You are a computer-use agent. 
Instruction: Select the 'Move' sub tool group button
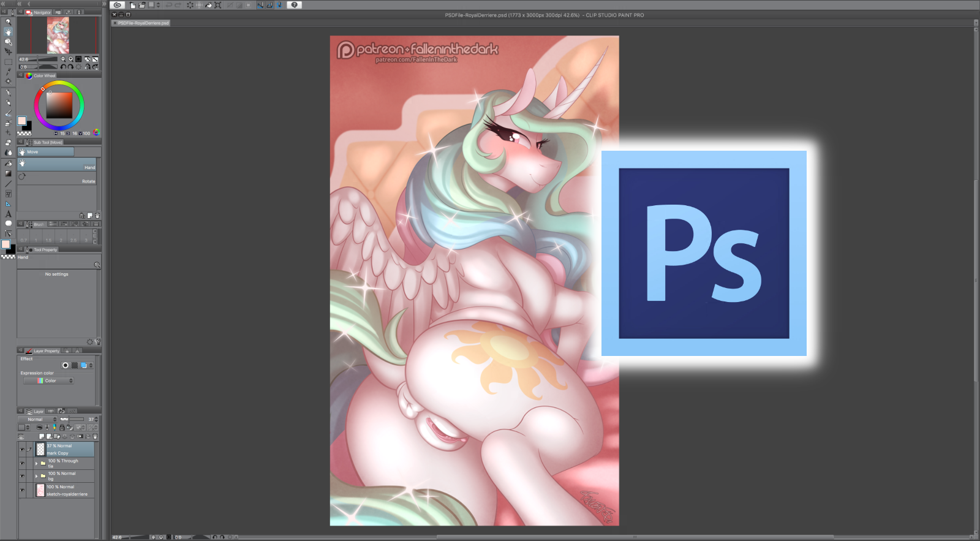(x=46, y=151)
